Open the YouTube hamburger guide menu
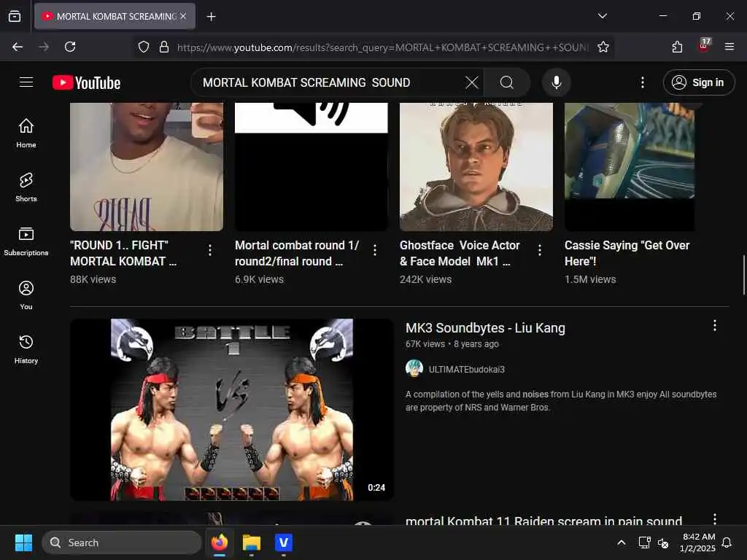The image size is (747, 560). click(x=26, y=82)
